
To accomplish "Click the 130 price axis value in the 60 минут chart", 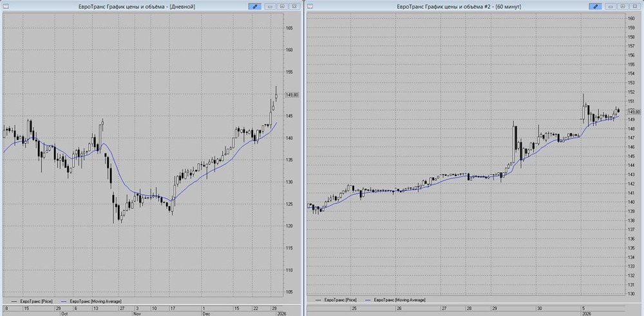I will [x=632, y=294].
